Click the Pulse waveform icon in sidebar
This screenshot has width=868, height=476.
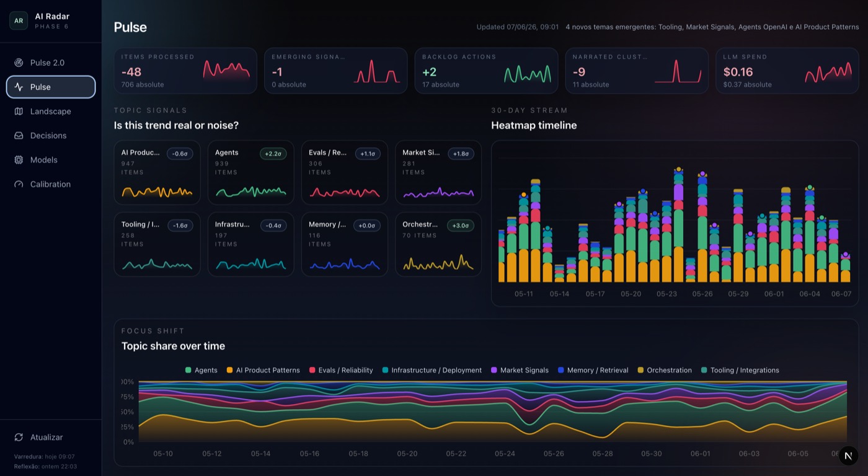point(19,87)
